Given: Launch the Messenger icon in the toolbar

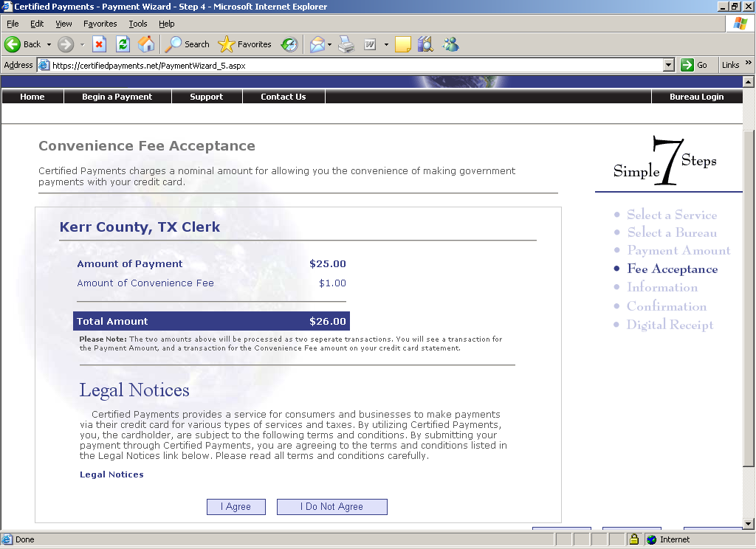Looking at the screenshot, I should pos(450,44).
